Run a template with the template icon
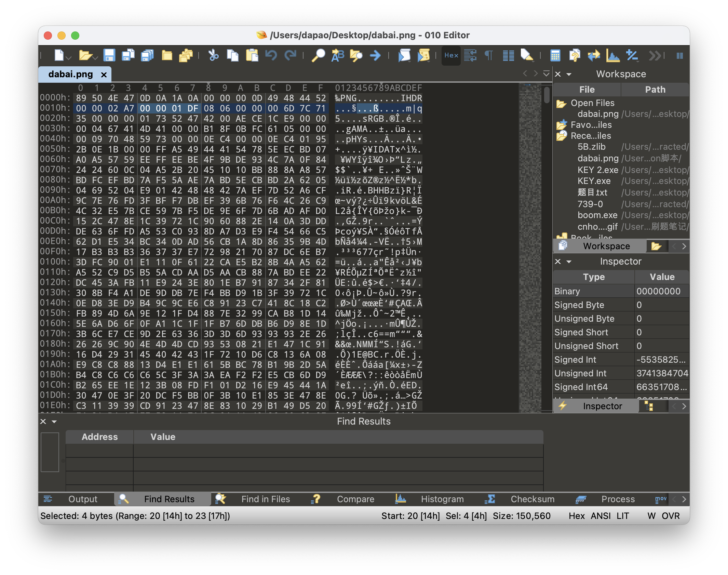 (423, 55)
